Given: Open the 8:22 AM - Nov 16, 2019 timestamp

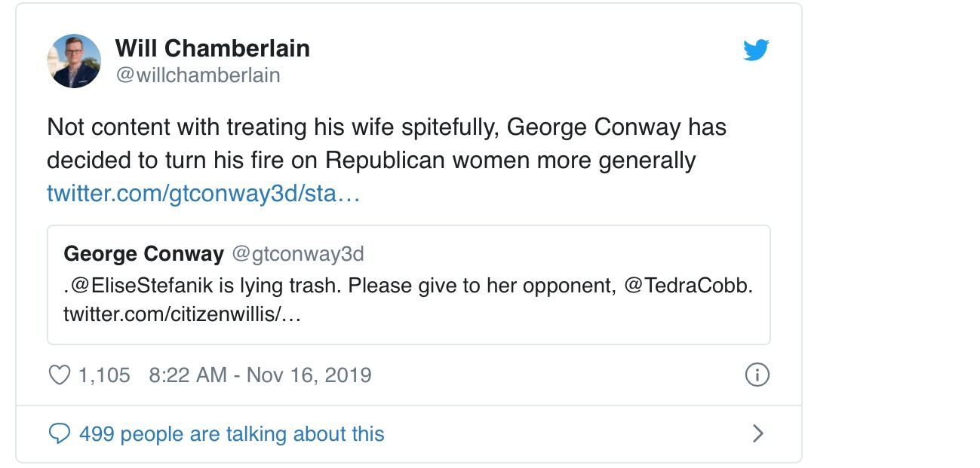Looking at the screenshot, I should 260,375.
